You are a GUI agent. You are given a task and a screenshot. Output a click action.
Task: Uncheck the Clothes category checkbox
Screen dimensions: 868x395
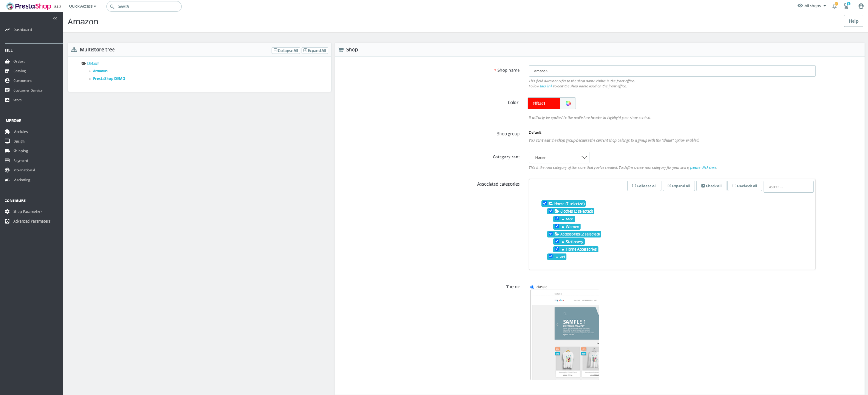[x=551, y=211]
